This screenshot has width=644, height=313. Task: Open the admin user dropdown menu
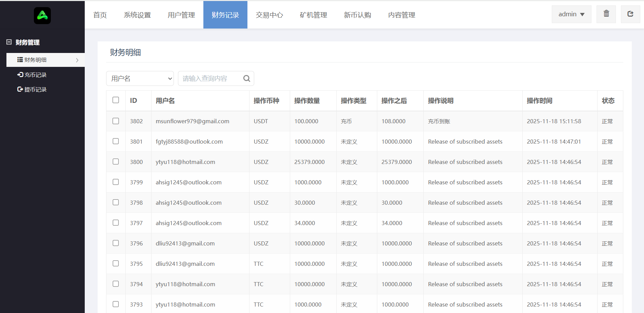coord(571,14)
